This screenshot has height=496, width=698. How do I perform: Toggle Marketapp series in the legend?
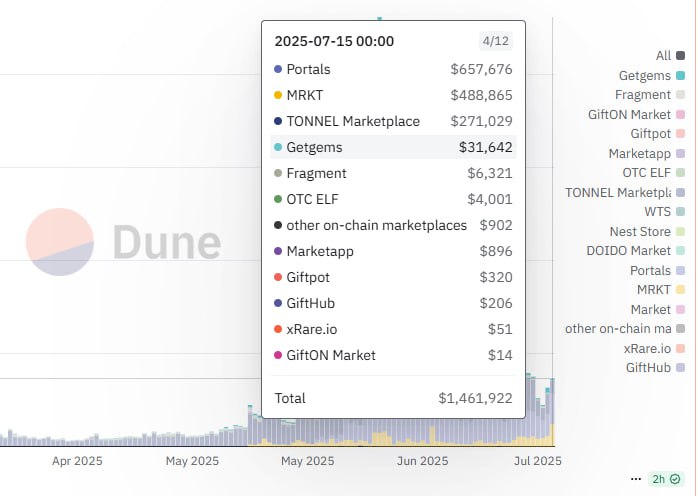point(647,154)
